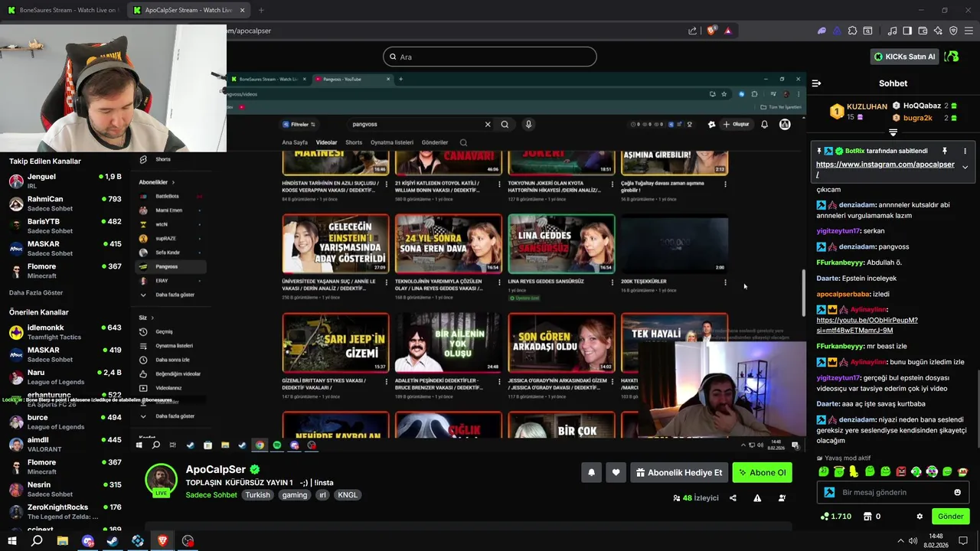Click the 1.710 channel points balance
Viewport: 980px width, 551px height.
835,517
